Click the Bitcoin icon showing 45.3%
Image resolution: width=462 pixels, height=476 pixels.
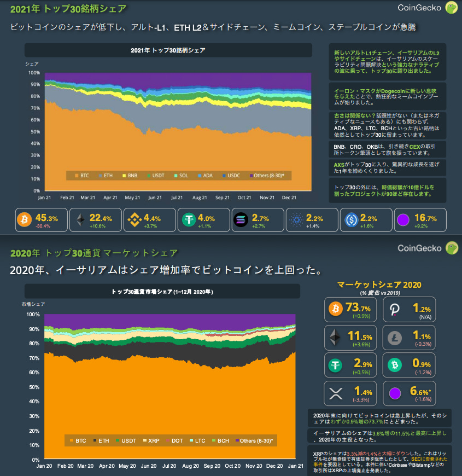pos(24,220)
